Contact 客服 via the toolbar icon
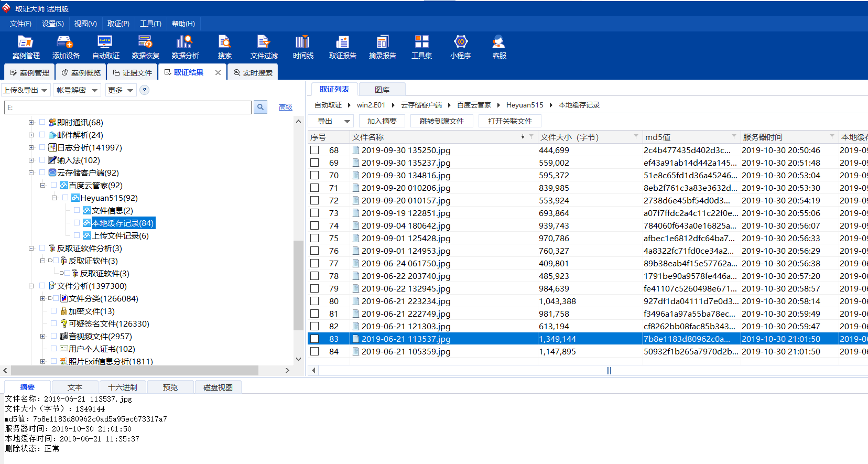 tap(499, 47)
